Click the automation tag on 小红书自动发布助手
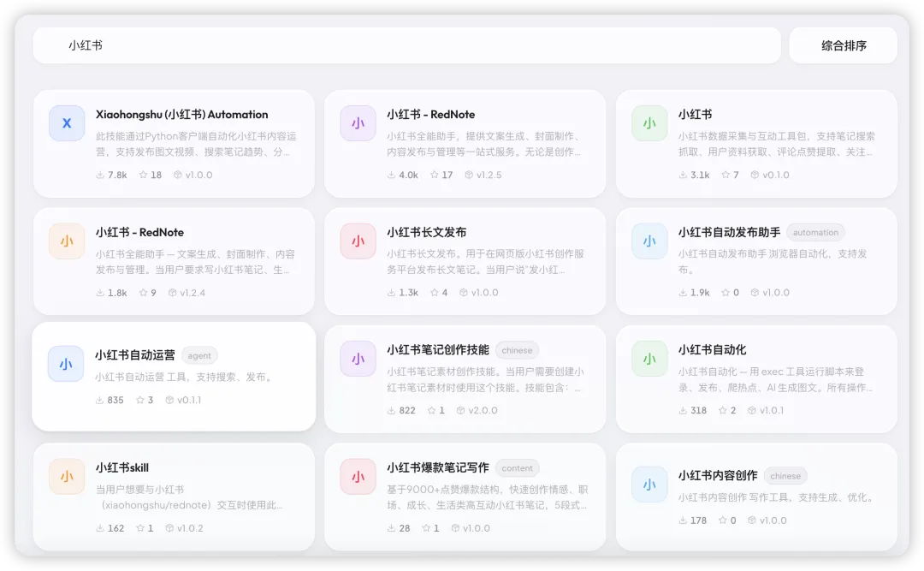Viewport: 924px width, 571px height. tap(815, 232)
